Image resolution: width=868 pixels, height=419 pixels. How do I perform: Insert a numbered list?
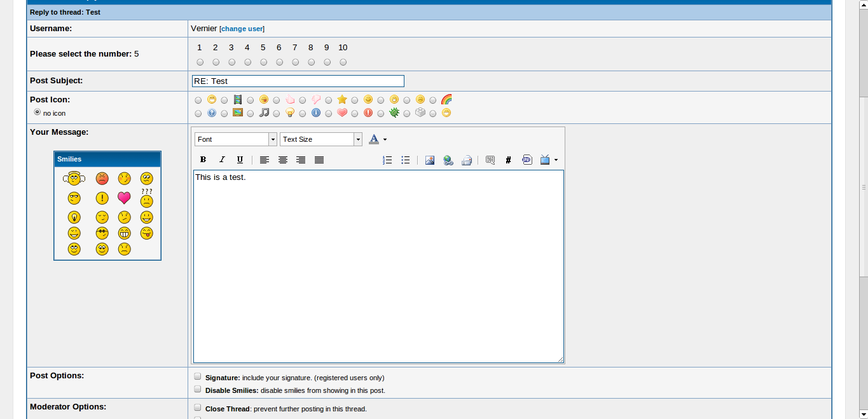pyautogui.click(x=387, y=160)
